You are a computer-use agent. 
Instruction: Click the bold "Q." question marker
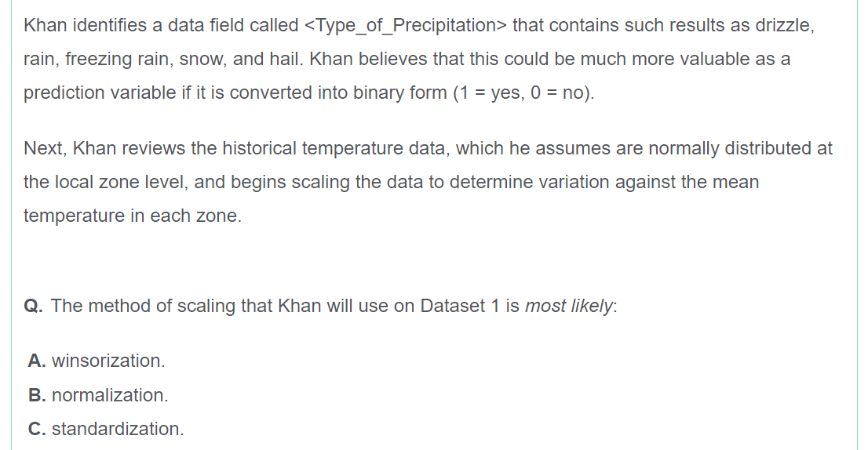[33, 306]
